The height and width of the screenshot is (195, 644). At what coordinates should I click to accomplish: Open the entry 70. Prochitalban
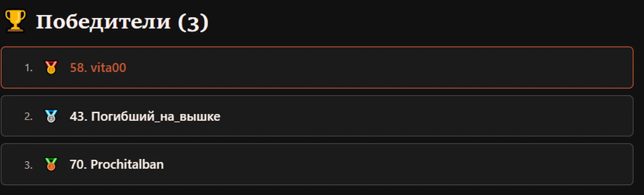[x=117, y=165]
